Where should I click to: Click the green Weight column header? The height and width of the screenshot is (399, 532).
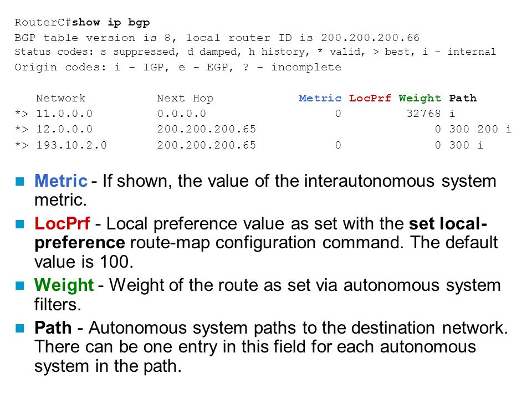(420, 99)
